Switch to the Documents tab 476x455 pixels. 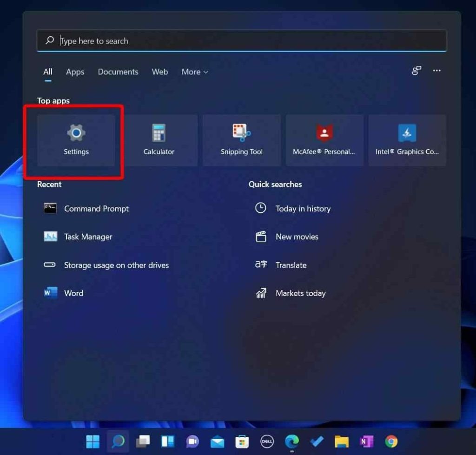tap(118, 72)
